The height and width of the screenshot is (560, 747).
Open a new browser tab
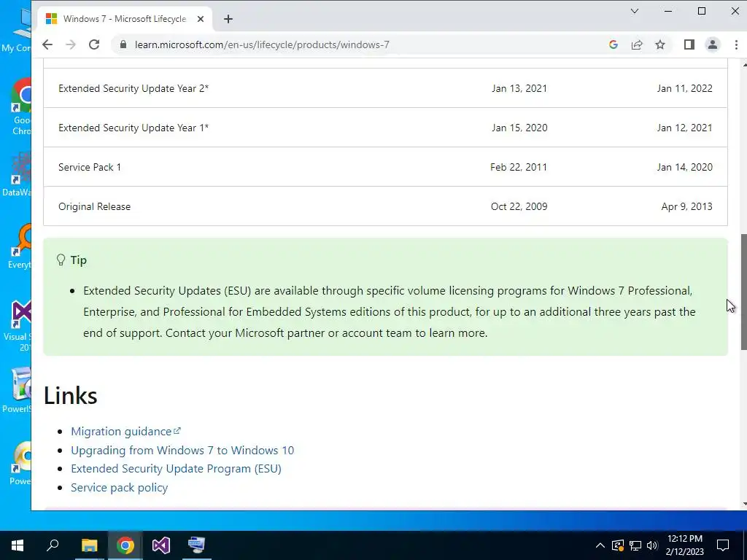[x=228, y=19]
